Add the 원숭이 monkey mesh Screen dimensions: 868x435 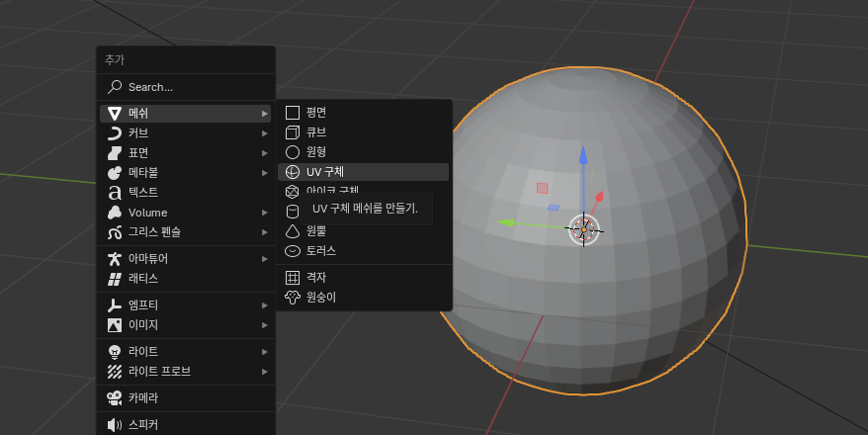click(363, 298)
